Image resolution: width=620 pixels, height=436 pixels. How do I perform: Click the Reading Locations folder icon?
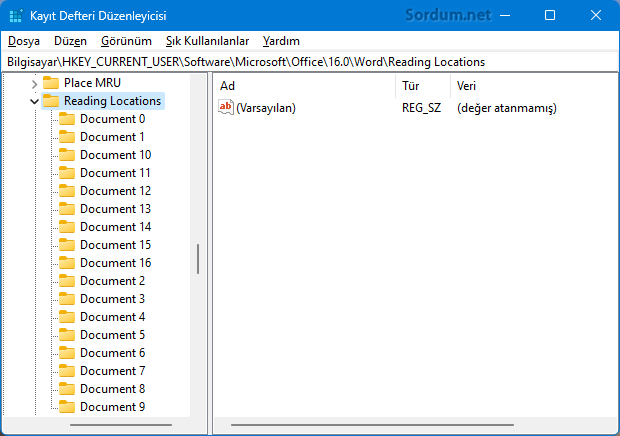tap(51, 101)
